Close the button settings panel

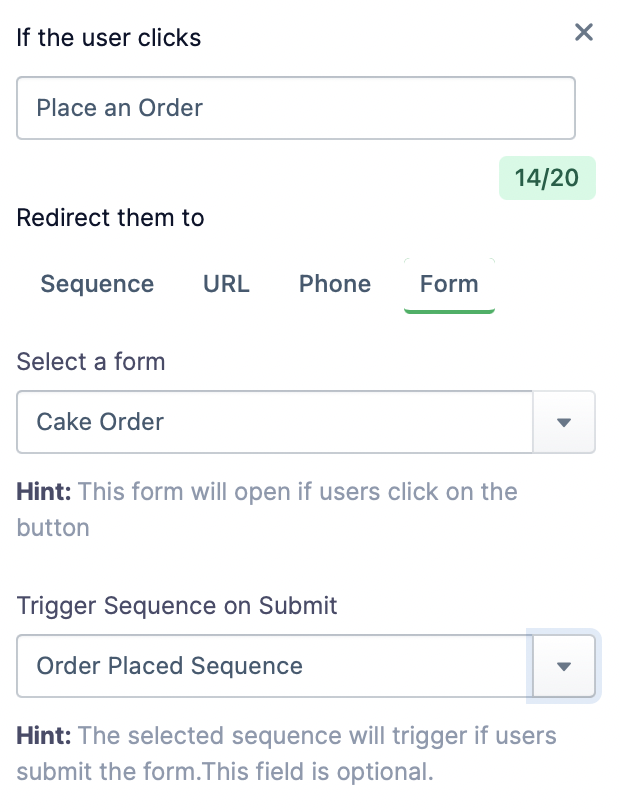584,33
